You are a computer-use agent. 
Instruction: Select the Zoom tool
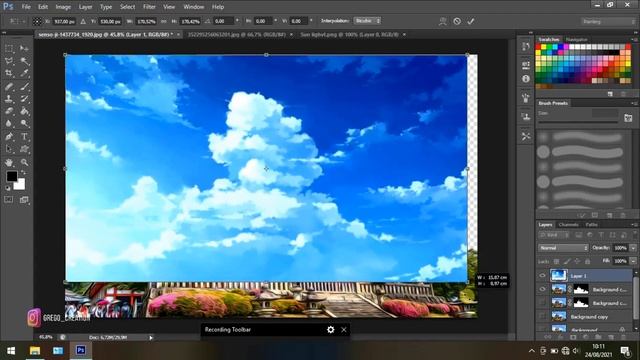[24, 162]
